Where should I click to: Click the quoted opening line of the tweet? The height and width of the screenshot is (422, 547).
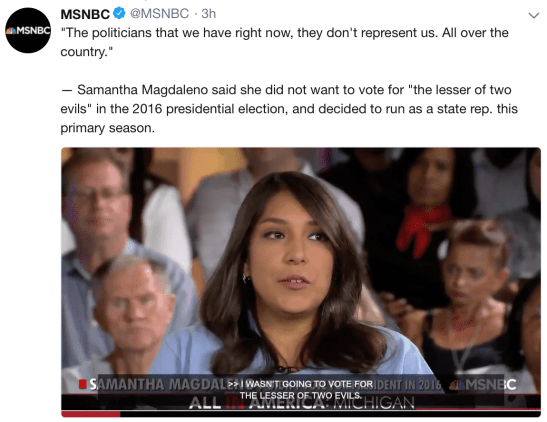click(284, 42)
